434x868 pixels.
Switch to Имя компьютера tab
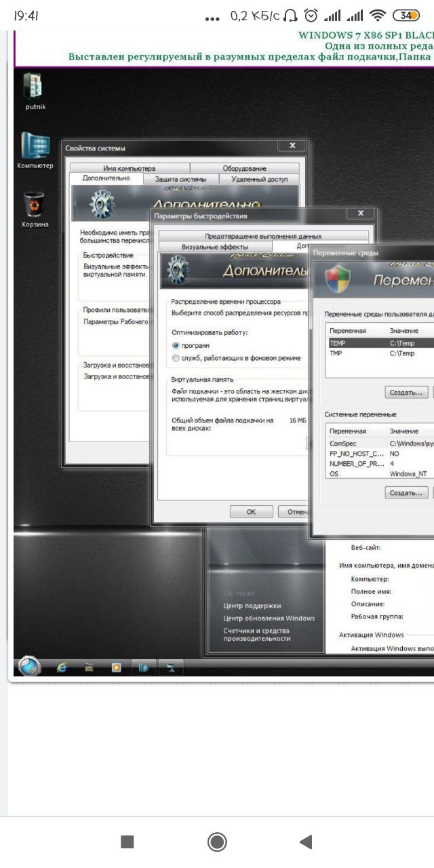(129, 168)
